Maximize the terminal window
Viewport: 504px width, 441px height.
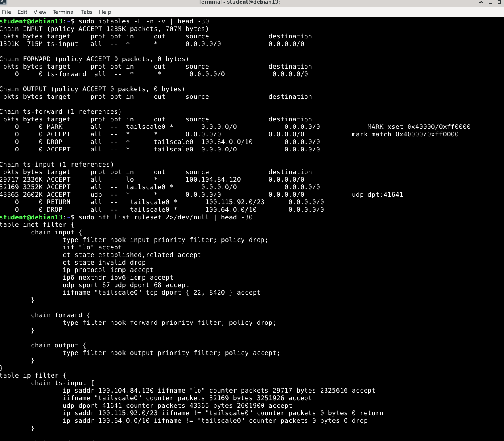click(x=499, y=2)
